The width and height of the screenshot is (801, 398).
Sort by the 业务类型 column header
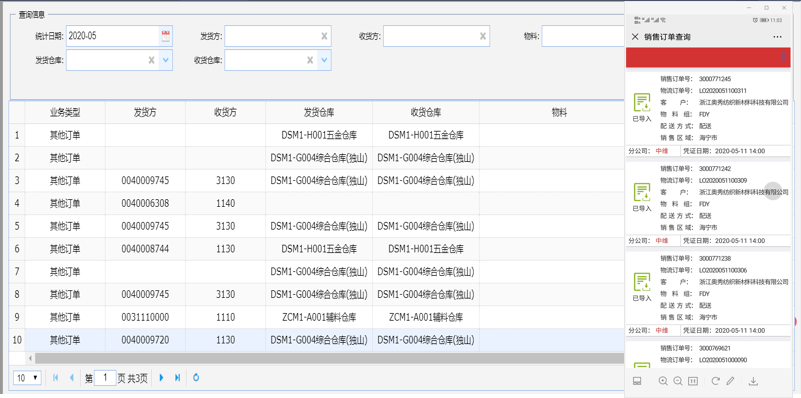[65, 112]
